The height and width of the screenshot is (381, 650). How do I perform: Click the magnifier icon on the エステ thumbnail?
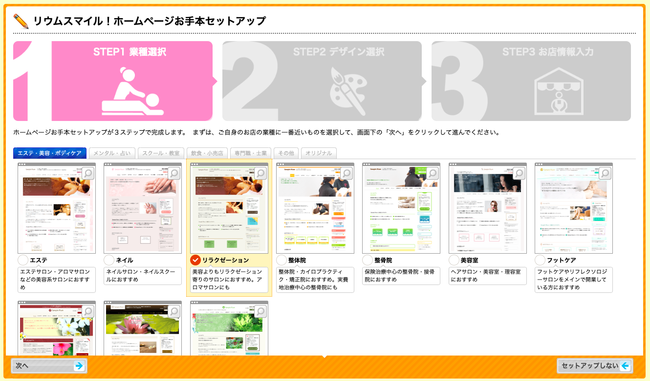point(88,173)
